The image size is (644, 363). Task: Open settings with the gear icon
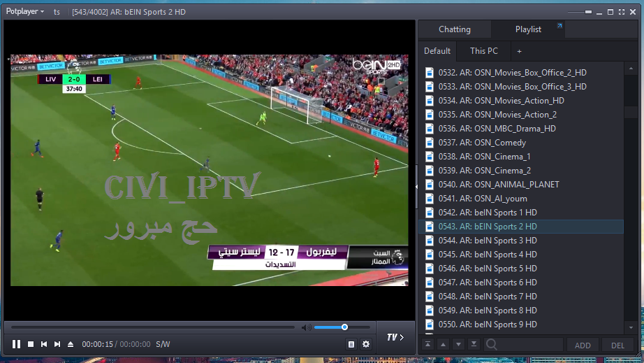pos(366,344)
